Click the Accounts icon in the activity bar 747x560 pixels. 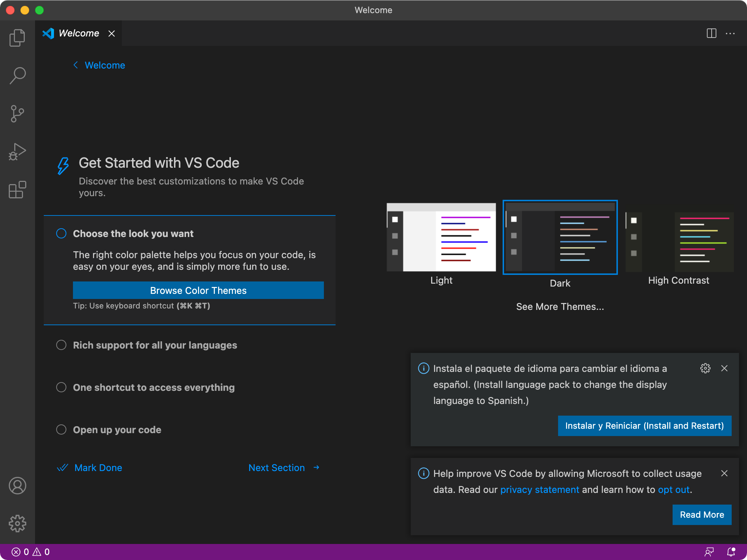click(x=18, y=485)
